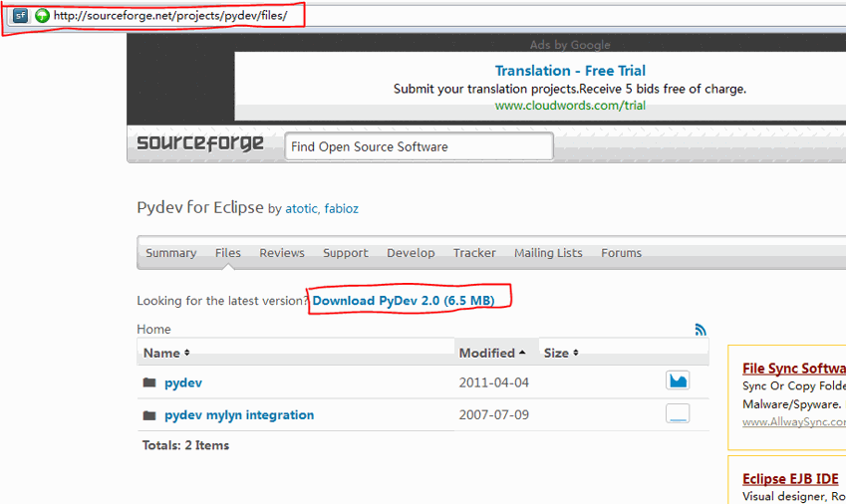Image resolution: width=846 pixels, height=504 pixels.
Task: Click the Pydev for Eclipse title
Action: click(200, 207)
